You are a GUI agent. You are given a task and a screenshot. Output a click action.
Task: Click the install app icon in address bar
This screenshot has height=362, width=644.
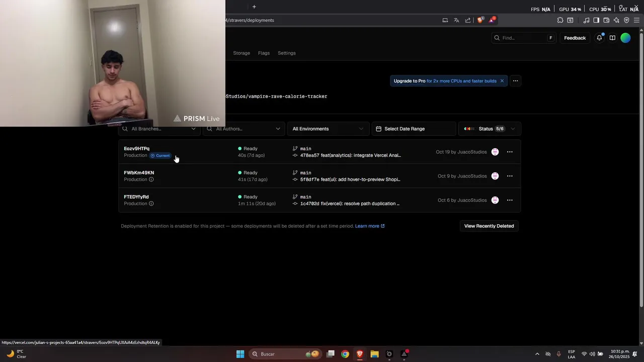coord(445,20)
